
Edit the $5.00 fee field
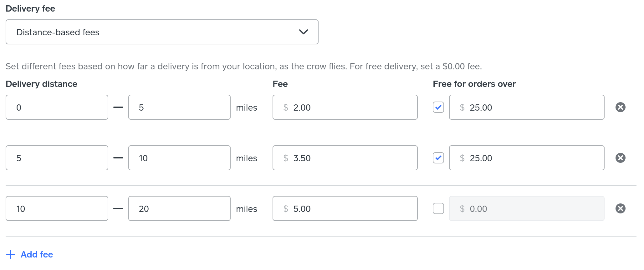point(345,208)
